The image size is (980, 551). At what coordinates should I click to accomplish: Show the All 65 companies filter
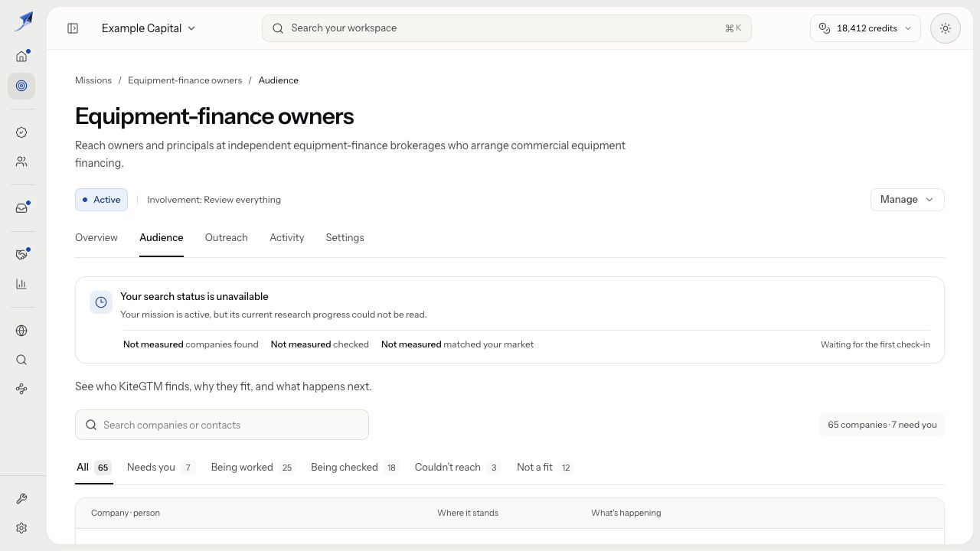coord(94,468)
